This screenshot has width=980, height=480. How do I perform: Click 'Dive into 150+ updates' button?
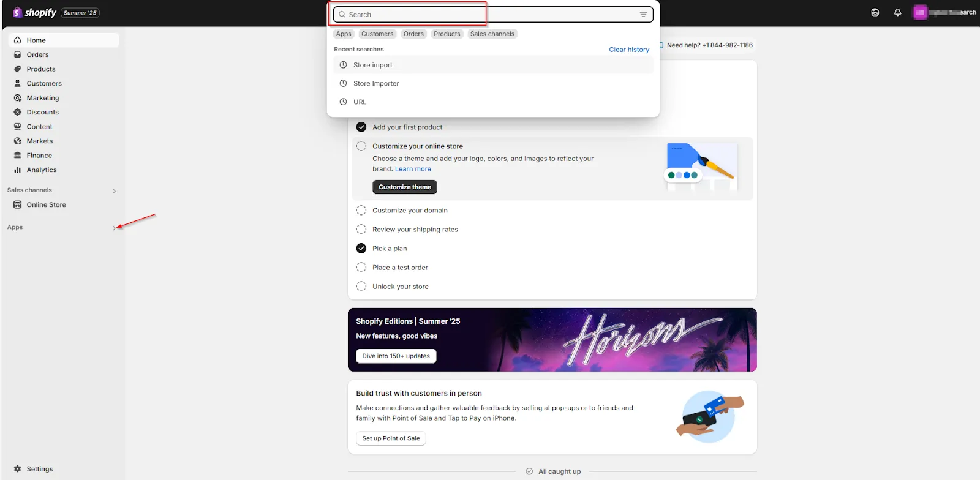[x=396, y=356]
